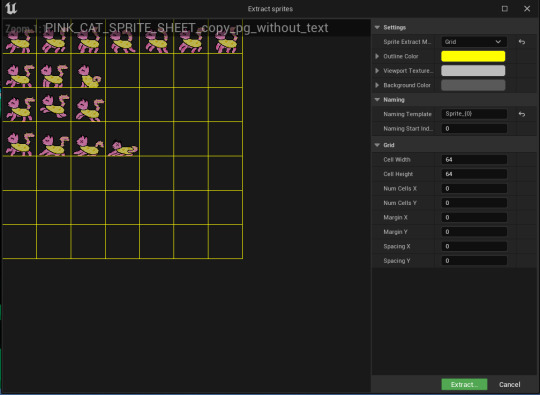This screenshot has height=395, width=540.
Task: Expand the Viewport Texture property
Action: pyautogui.click(x=377, y=71)
